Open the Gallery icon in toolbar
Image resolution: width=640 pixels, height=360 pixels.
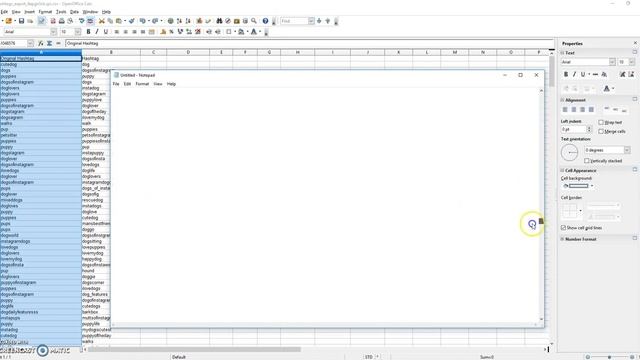(236, 21)
